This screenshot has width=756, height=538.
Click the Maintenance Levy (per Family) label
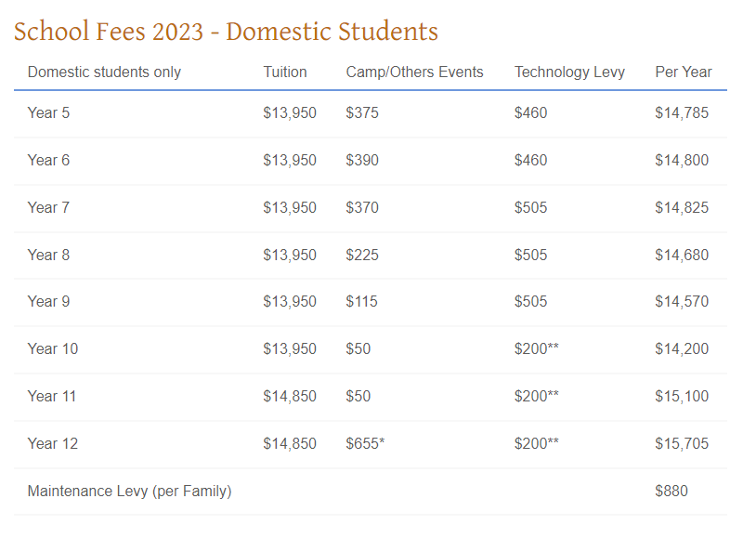130,492
